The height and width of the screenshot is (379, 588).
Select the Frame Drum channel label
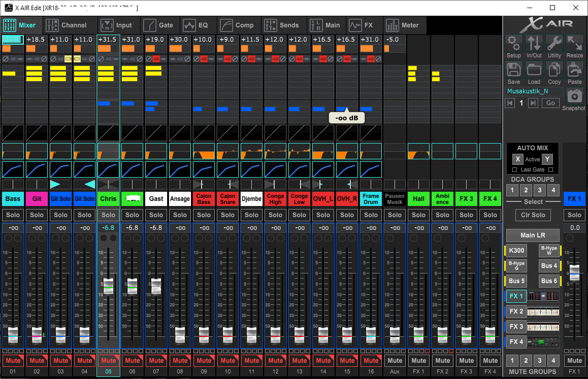pos(371,199)
